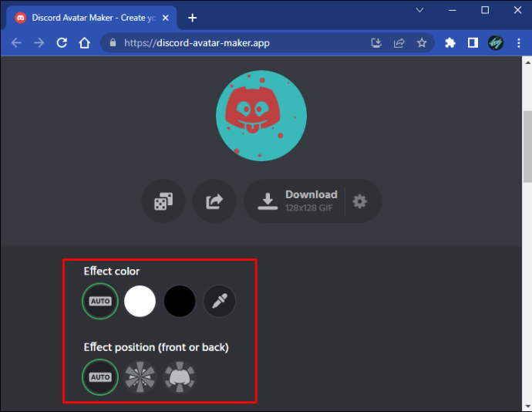This screenshot has width=532, height=412.
Task: Select AUTO effect color option
Action: [100, 301]
